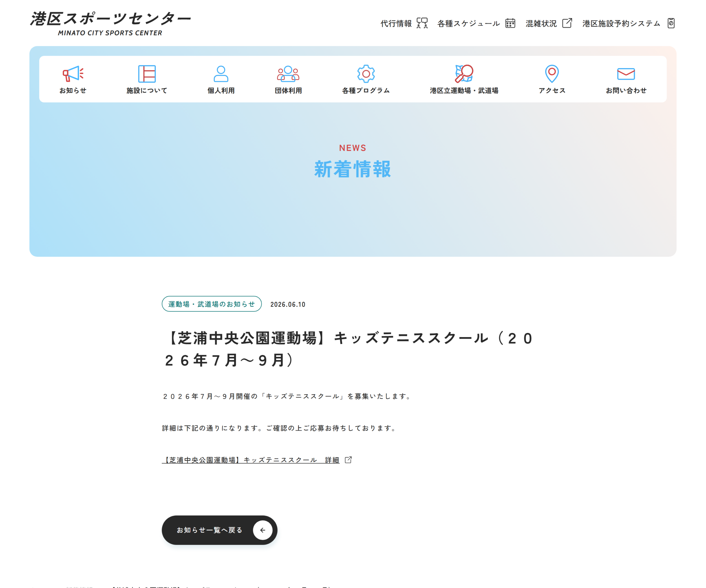Open the 代行情報 link text
This screenshot has height=588, width=706.
[396, 23]
